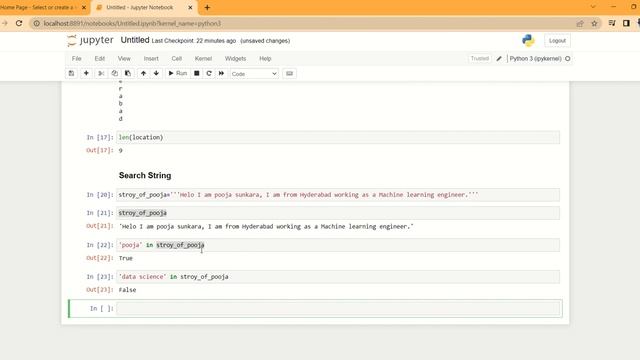Move selected cell down arrow

click(156, 73)
